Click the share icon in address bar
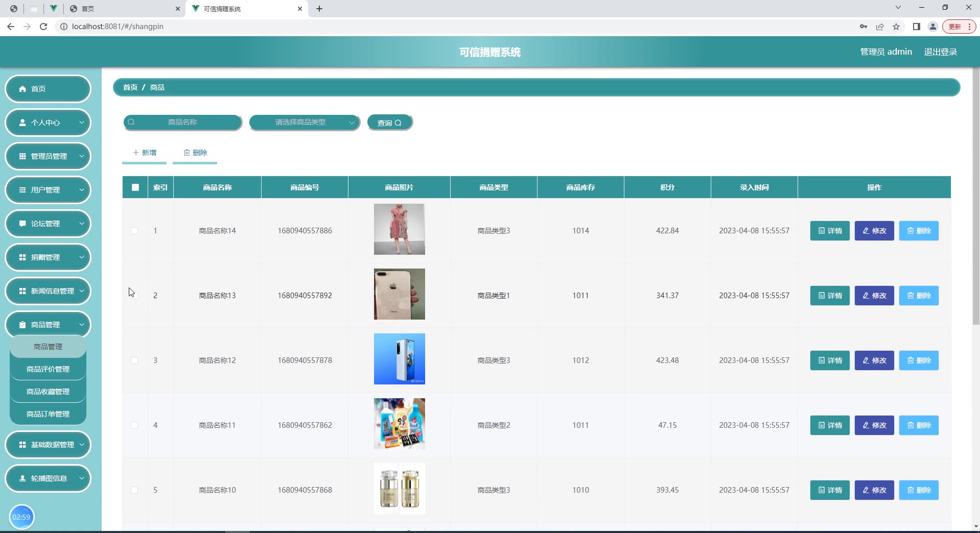980x533 pixels. point(880,27)
